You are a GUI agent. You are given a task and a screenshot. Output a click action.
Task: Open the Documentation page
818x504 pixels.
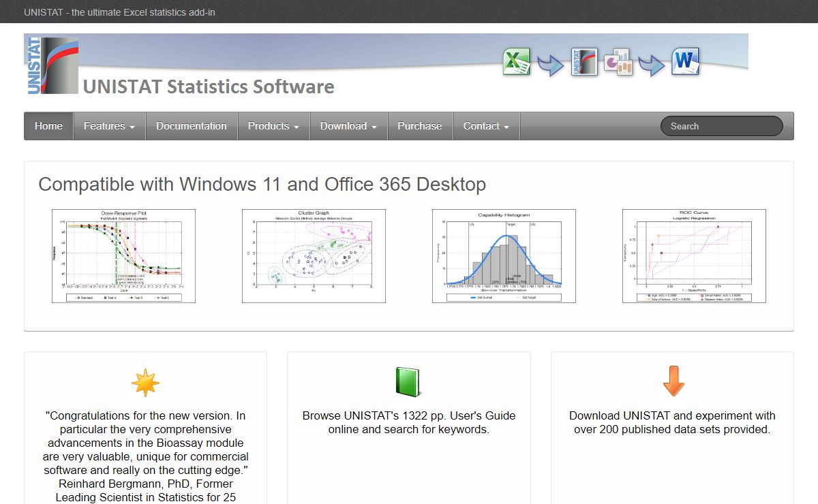coord(192,126)
